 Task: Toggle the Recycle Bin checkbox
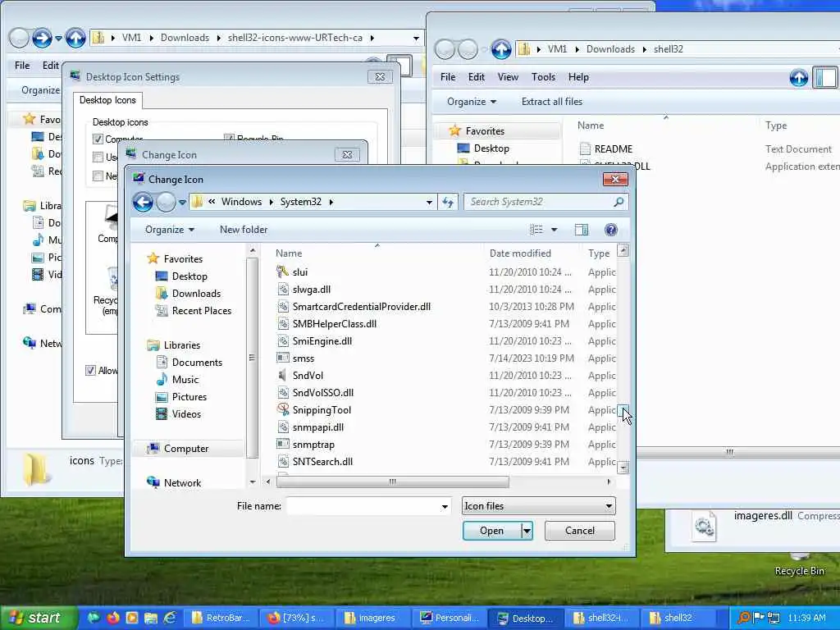tap(229, 139)
